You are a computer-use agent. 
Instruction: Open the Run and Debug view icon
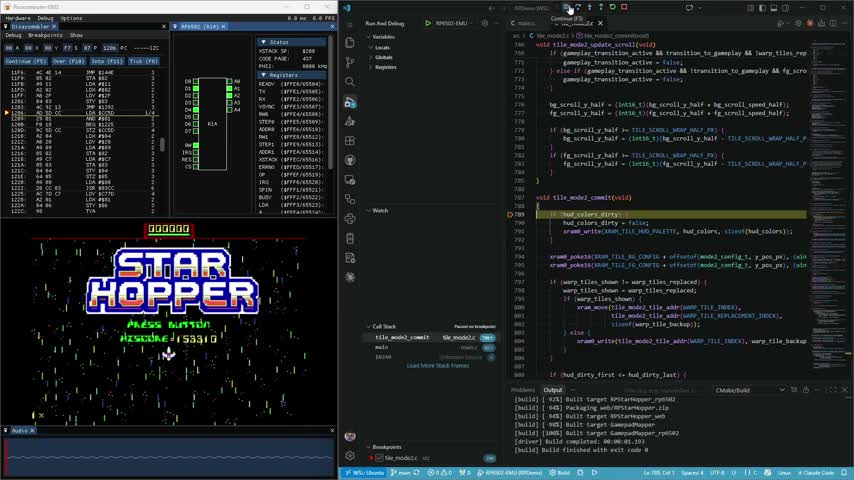350,102
